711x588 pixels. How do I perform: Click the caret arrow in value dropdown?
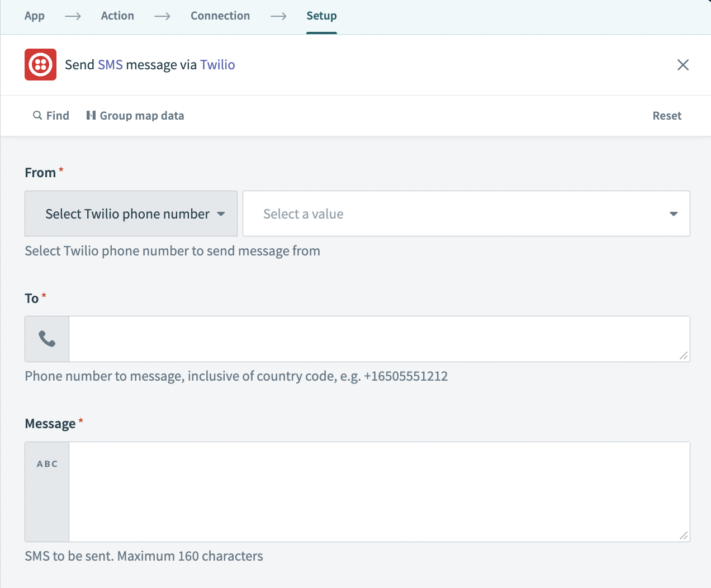[x=674, y=214]
